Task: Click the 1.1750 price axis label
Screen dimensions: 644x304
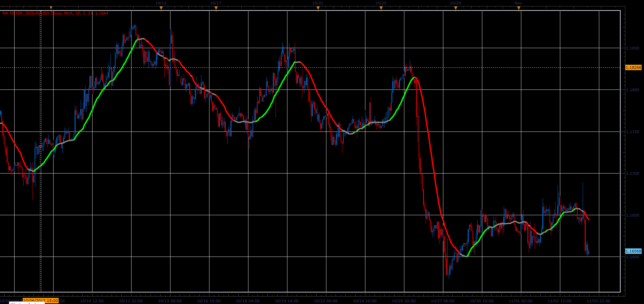Action: 632,132
